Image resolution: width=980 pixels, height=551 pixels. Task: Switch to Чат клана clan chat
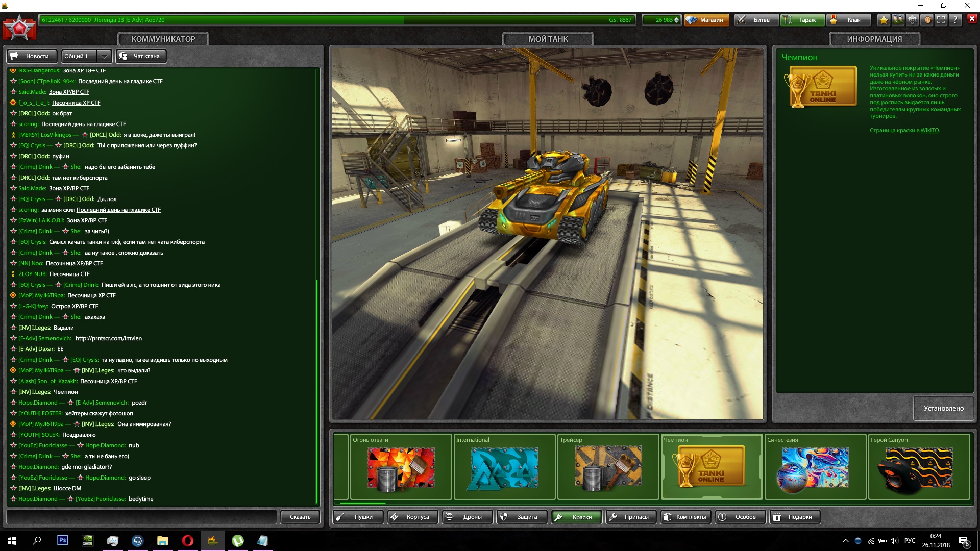[141, 56]
